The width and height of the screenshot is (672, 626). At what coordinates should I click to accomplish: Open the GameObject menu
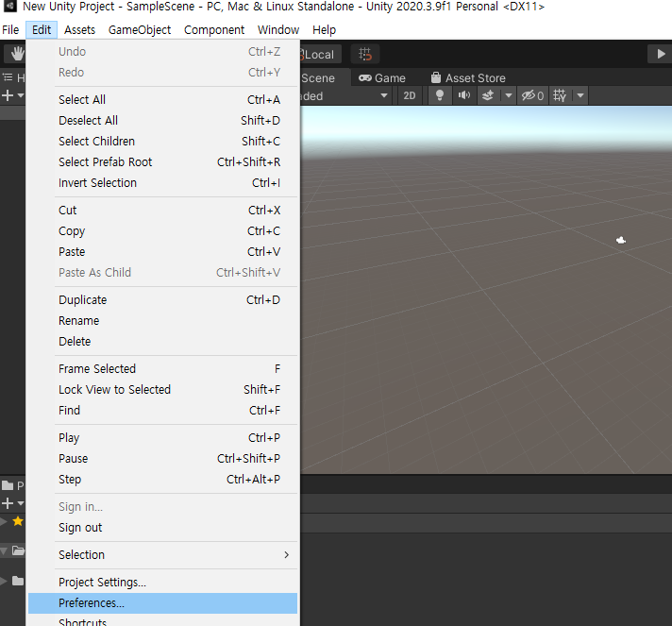click(x=140, y=30)
